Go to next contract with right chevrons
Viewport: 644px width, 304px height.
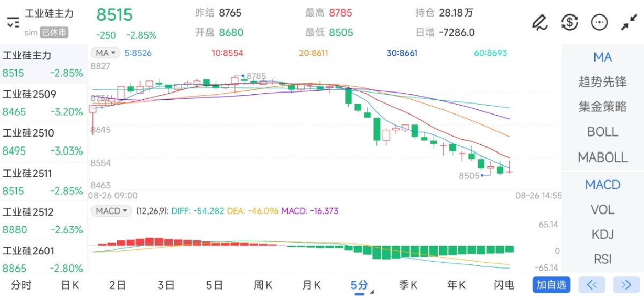pos(626,285)
